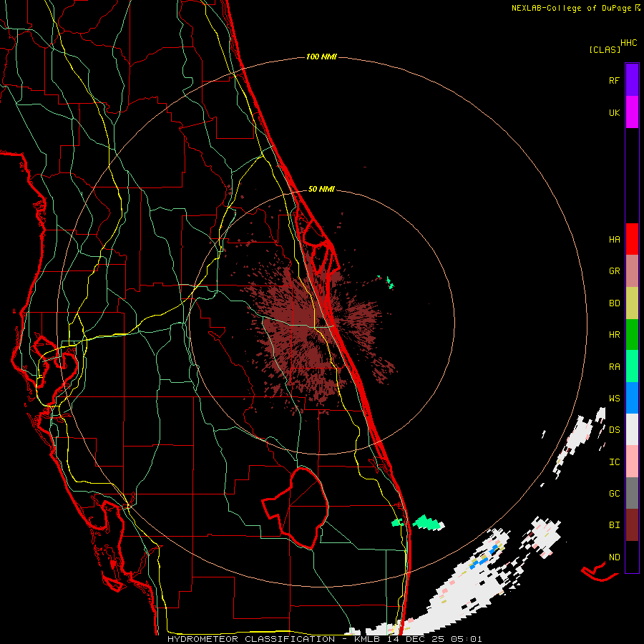Viewport: 644px width, 644px height.
Task: Click the NEXLAB-College of DuPage credit text
Action: [571, 8]
